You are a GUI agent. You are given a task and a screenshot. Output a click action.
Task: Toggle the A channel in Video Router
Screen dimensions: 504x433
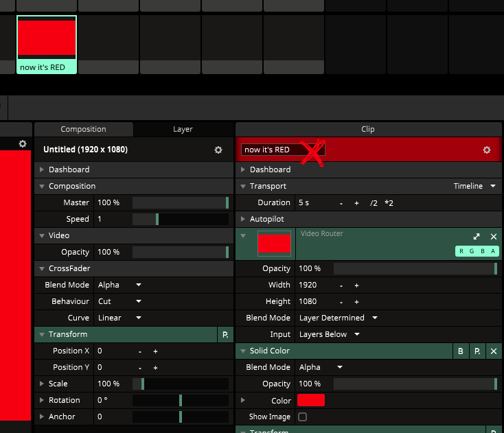pyautogui.click(x=492, y=251)
